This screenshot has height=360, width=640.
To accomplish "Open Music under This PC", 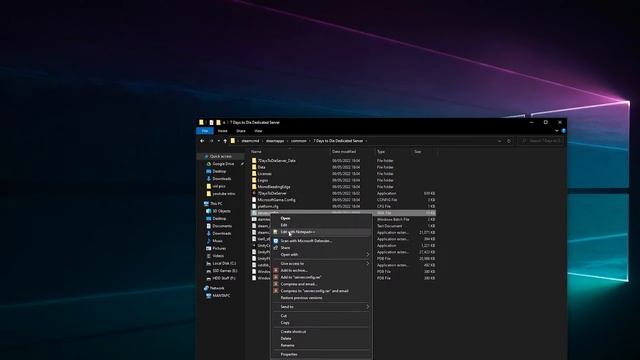I will pos(218,241).
